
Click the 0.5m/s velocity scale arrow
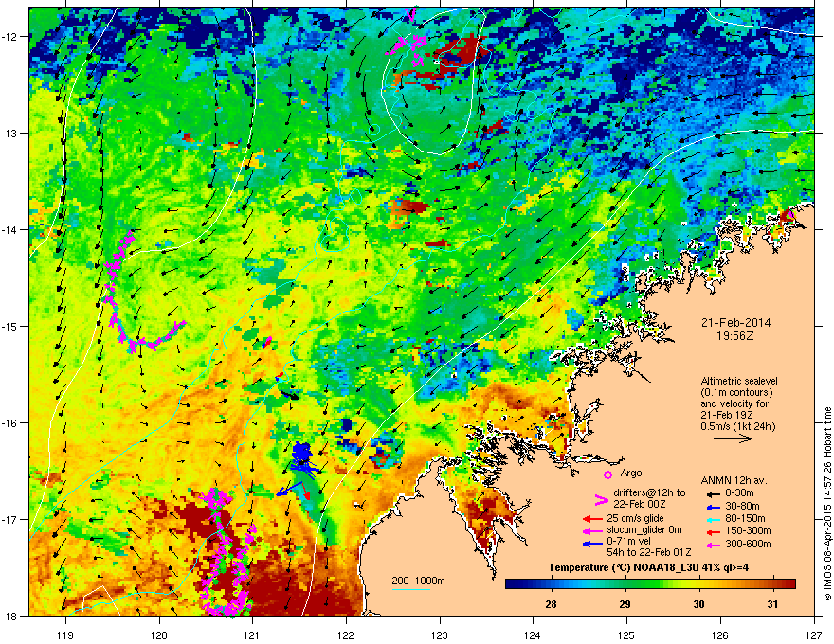733,438
